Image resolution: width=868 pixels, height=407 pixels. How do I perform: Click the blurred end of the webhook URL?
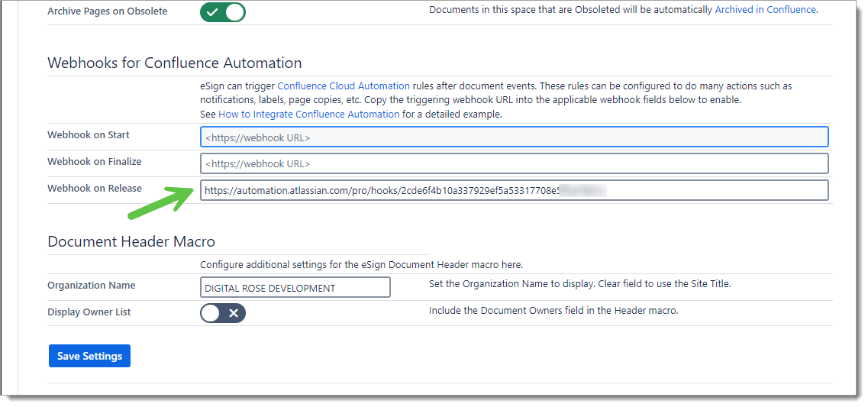582,190
